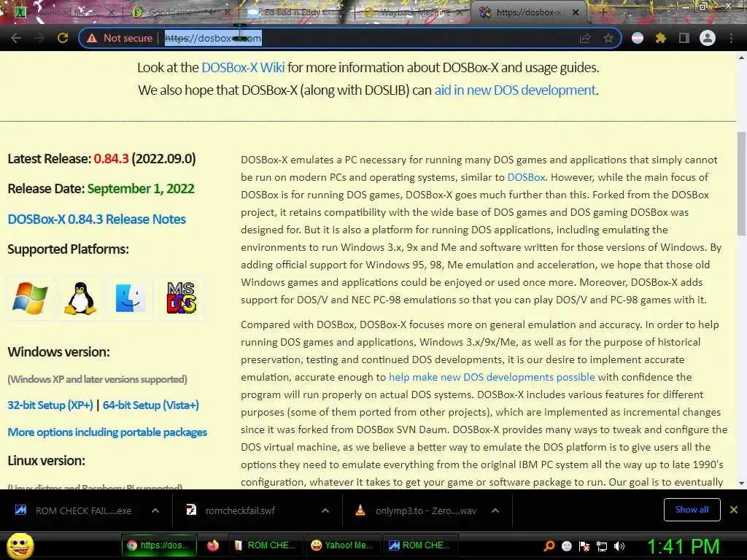
Task: Click the Linux penguin platform icon
Action: tap(80, 298)
